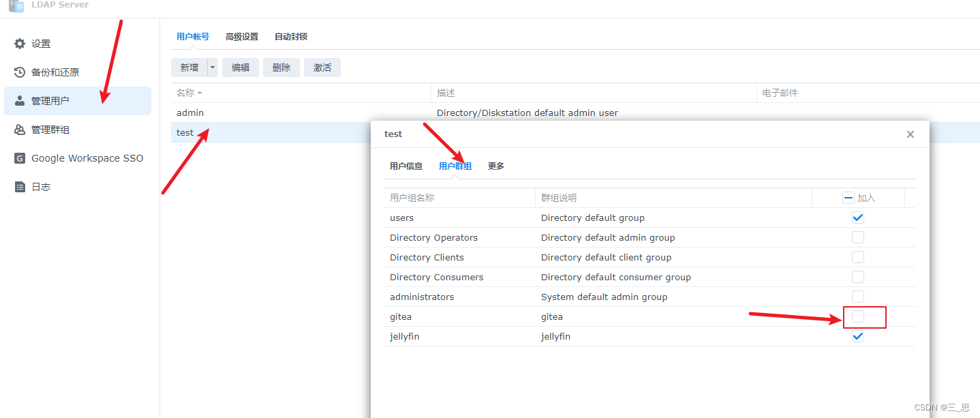Expand the 新增 dropdown arrow
The image size is (980, 418).
[213, 68]
